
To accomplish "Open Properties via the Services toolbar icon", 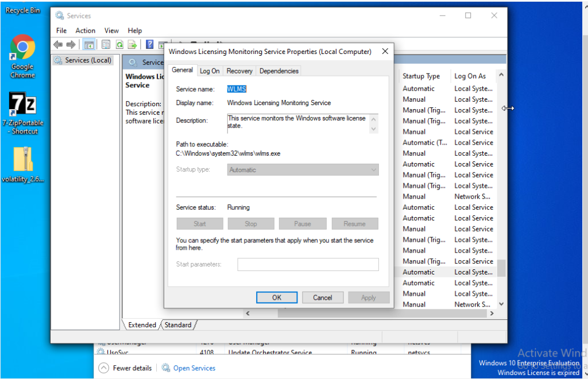I will tap(106, 45).
